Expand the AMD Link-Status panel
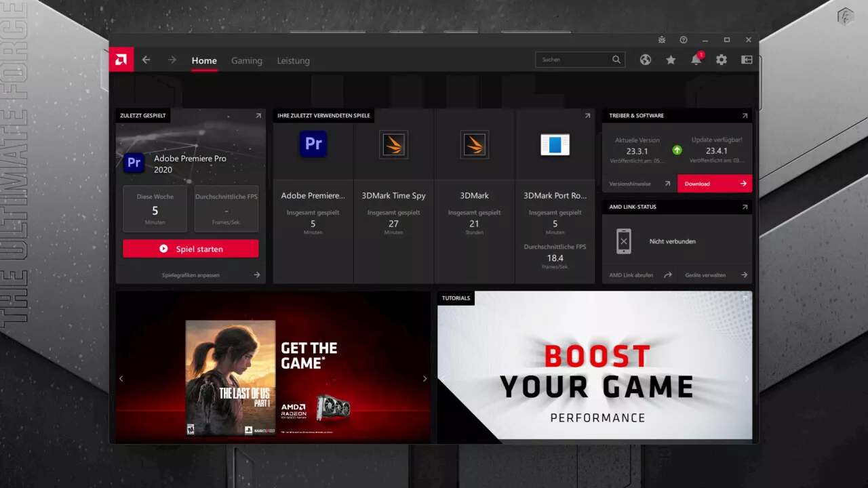 (745, 207)
